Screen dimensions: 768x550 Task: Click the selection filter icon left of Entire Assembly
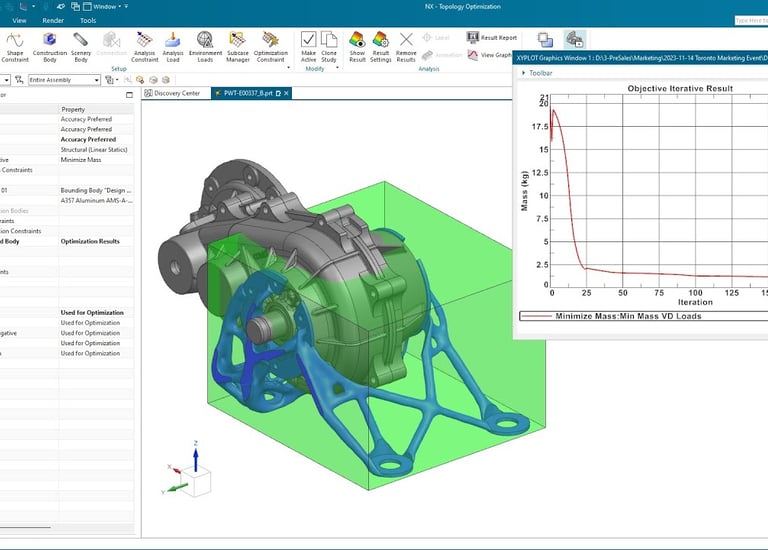(x=19, y=79)
